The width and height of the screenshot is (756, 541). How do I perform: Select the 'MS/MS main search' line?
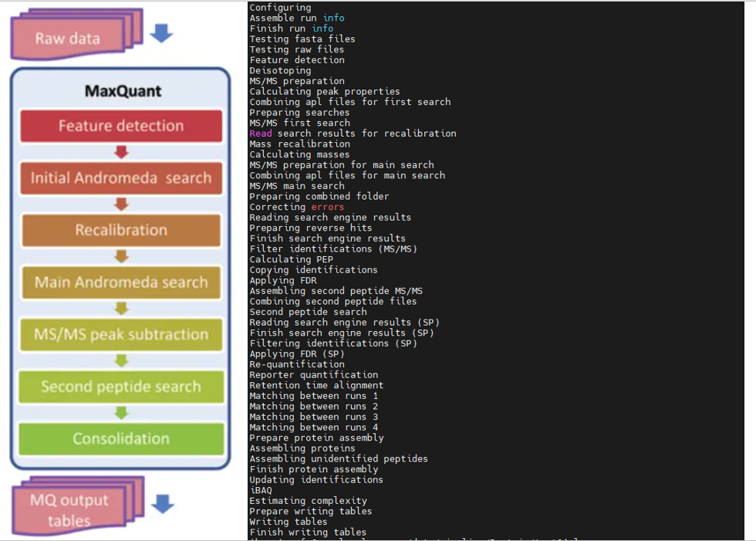[297, 186]
